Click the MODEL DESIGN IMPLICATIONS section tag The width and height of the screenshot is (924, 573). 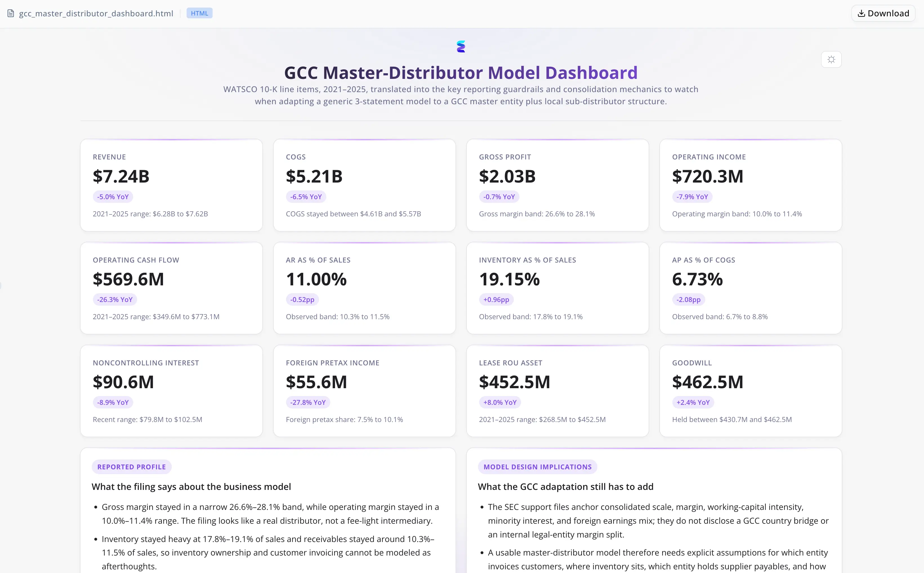tap(537, 467)
